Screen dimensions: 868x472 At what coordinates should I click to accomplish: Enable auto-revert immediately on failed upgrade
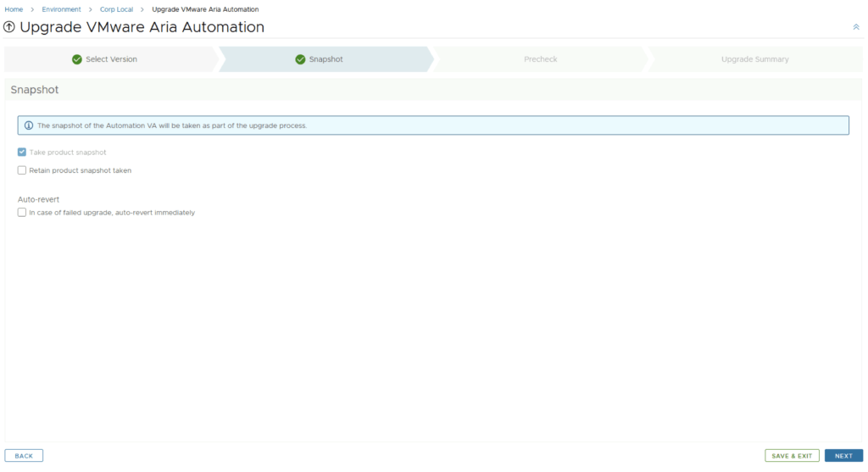click(22, 213)
